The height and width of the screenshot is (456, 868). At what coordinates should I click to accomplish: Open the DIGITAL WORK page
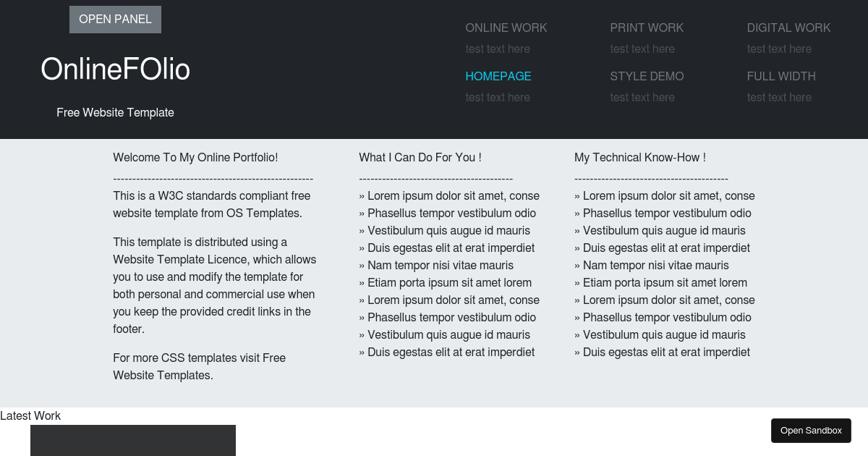click(788, 28)
